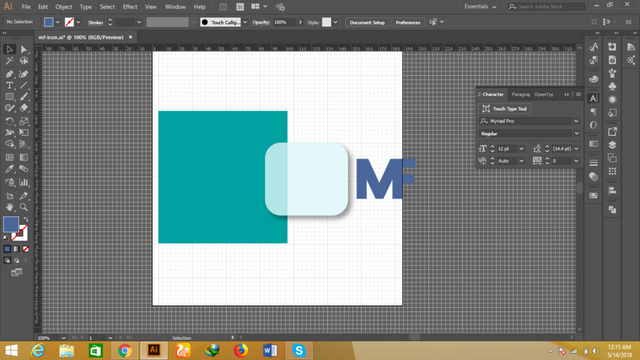Enable Draw Normal mode
Screen dimensions: 640x360
[x=7, y=260]
